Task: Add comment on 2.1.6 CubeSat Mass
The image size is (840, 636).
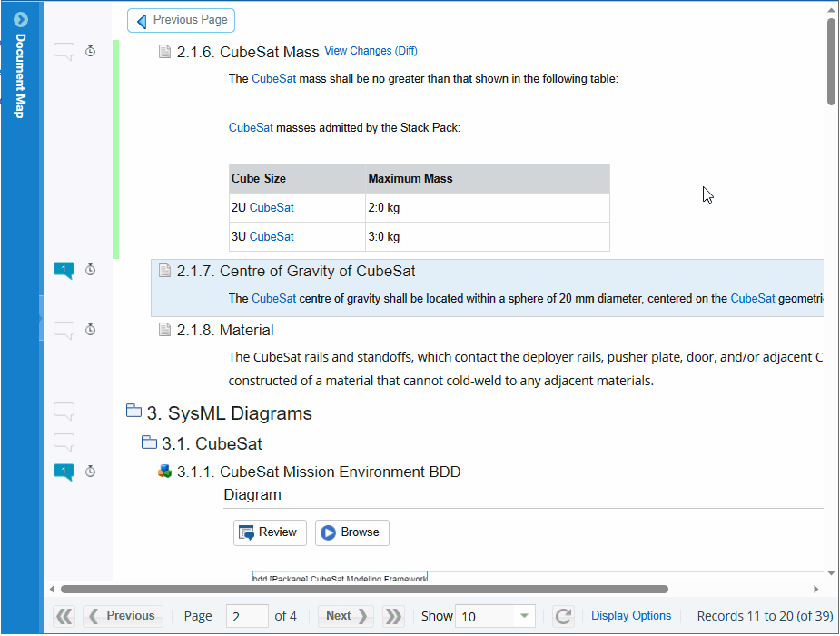Action: (x=64, y=52)
